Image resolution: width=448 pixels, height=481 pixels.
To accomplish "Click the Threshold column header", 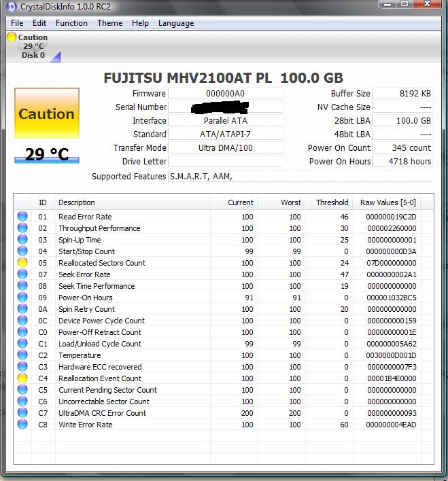I will click(329, 202).
